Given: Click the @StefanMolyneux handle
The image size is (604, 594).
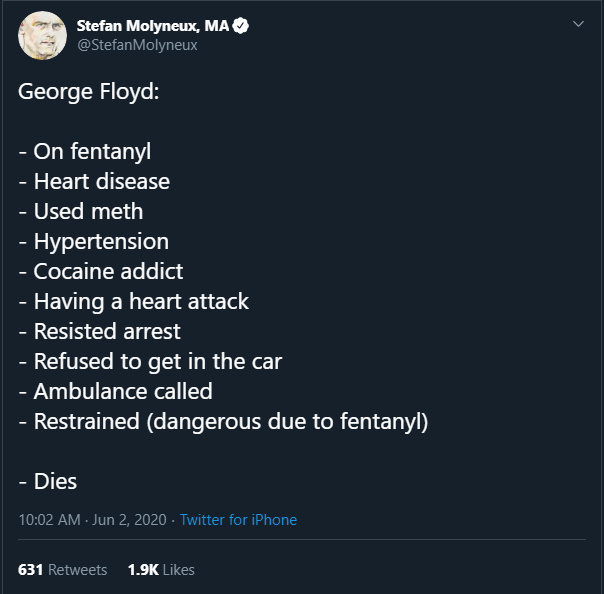Looking at the screenshot, I should [137, 45].
